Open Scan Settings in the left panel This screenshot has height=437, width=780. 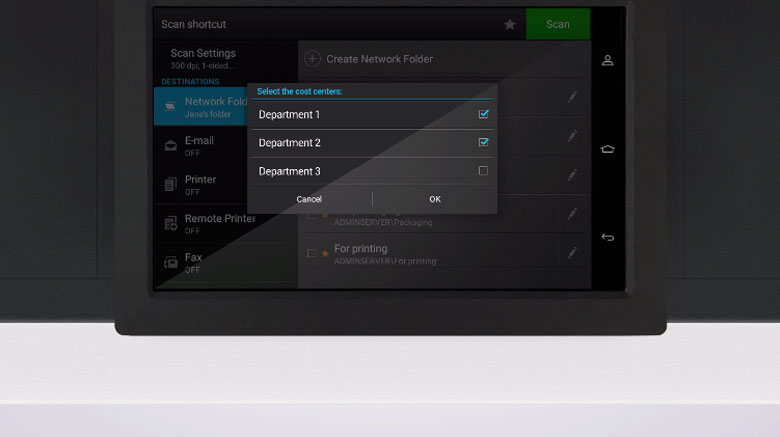pos(203,58)
